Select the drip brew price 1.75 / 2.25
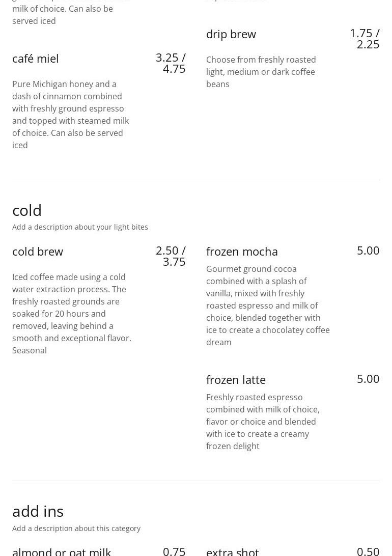392x556 pixels. [x=365, y=38]
